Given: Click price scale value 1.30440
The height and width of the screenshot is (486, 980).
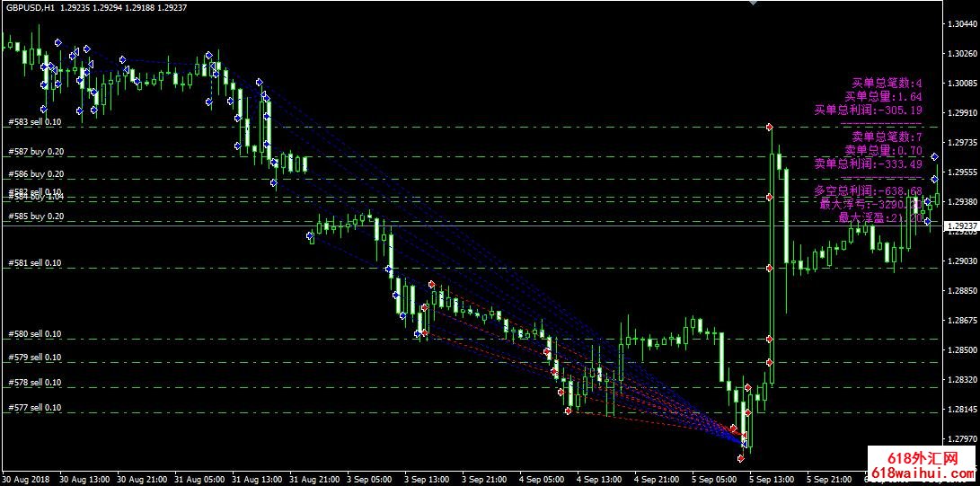Looking at the screenshot, I should tap(963, 23).
